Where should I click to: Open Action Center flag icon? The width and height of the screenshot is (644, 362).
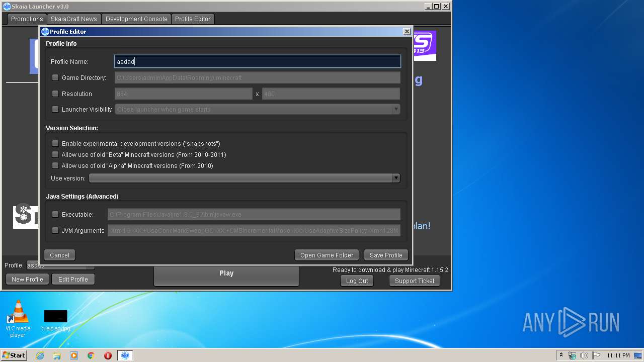click(596, 355)
